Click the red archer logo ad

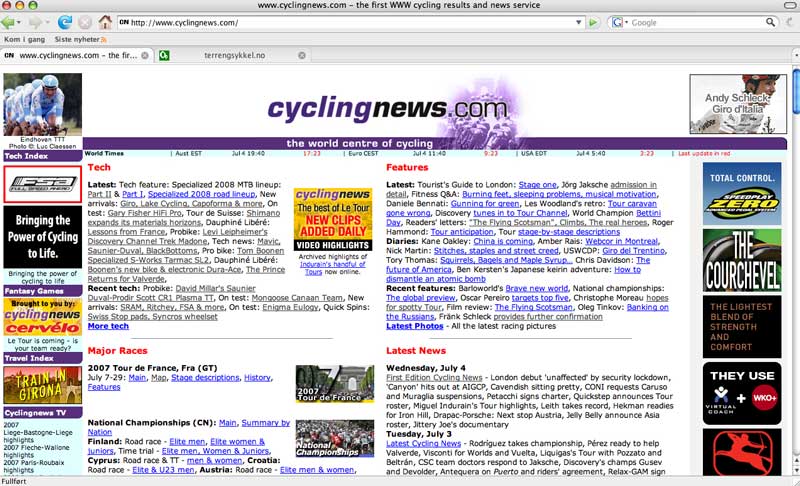coord(742,452)
